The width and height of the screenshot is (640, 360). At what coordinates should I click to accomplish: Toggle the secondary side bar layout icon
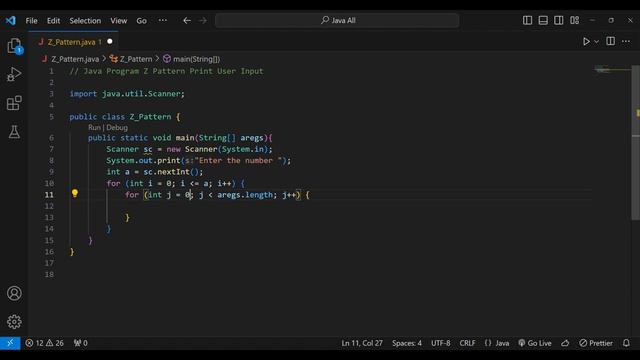559,20
